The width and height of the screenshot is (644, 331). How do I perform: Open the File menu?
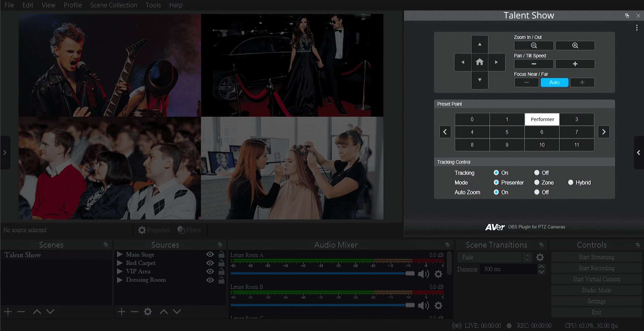point(9,5)
